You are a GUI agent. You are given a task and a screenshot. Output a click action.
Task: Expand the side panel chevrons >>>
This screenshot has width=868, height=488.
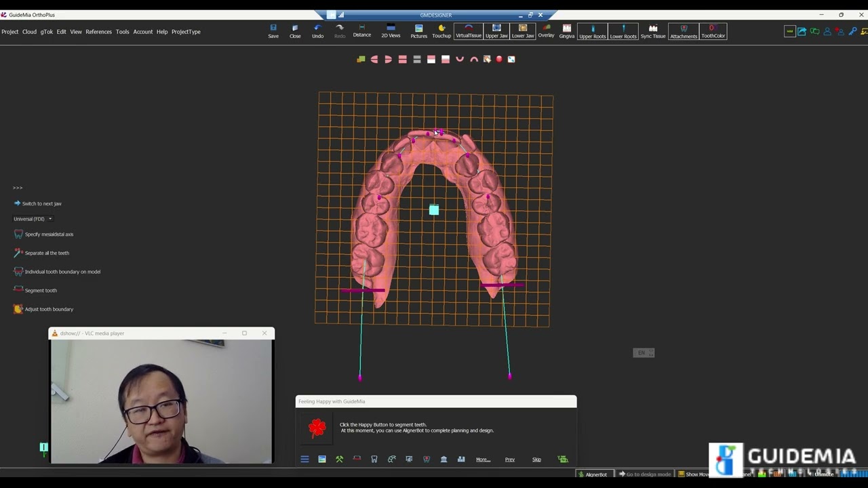tap(18, 188)
